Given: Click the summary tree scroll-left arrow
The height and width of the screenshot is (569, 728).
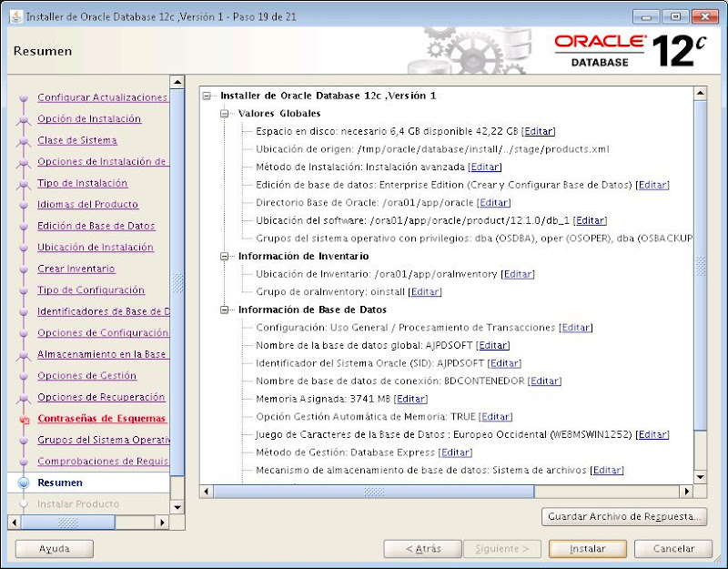Looking at the screenshot, I should [207, 492].
